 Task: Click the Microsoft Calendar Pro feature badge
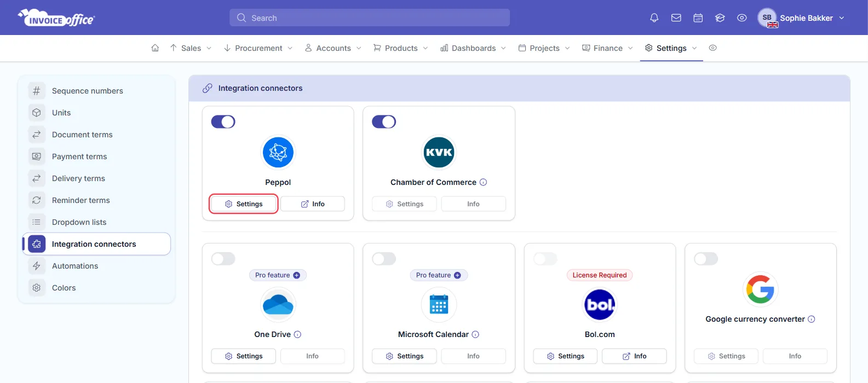(439, 275)
